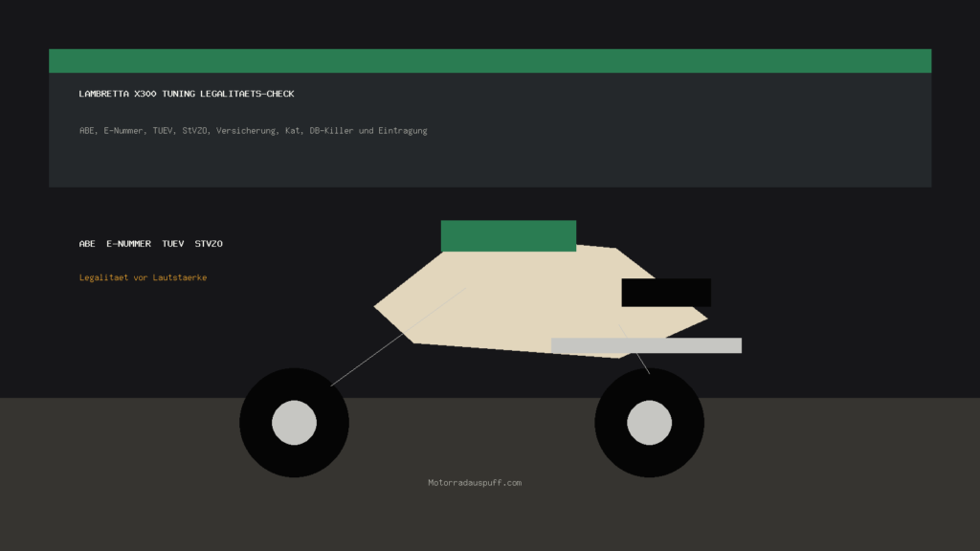This screenshot has width=980, height=551.
Task: Click the grey exhaust pipe of the scooter
Action: [x=646, y=345]
